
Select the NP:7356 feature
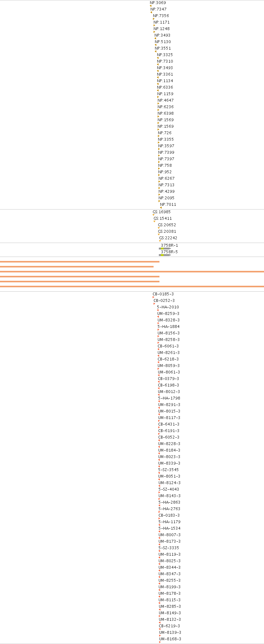pos(161,16)
